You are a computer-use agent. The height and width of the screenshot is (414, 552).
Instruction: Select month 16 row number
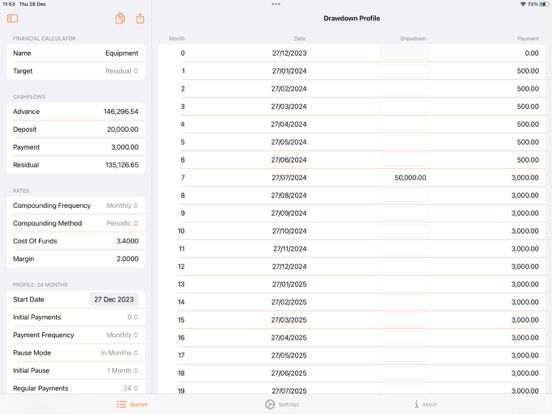(181, 338)
